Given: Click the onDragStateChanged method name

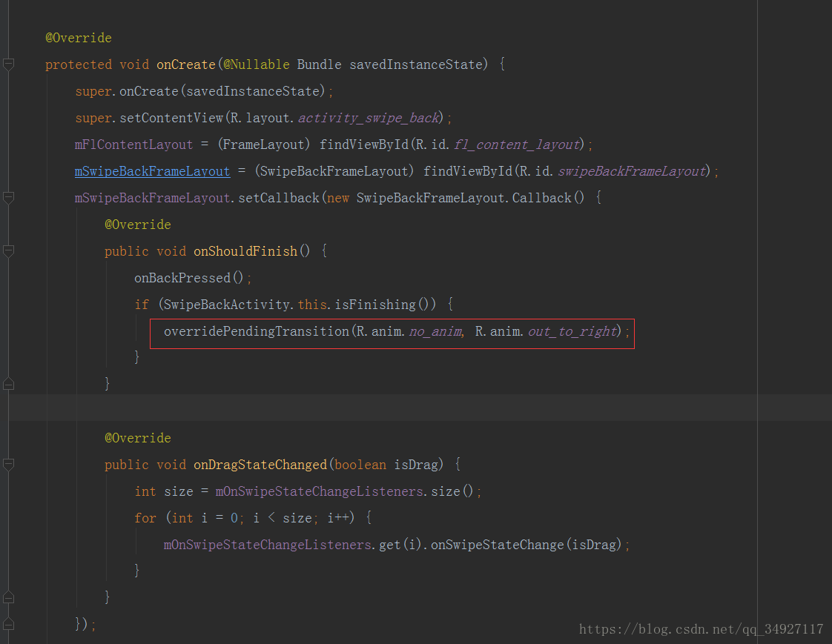Looking at the screenshot, I should [x=260, y=465].
